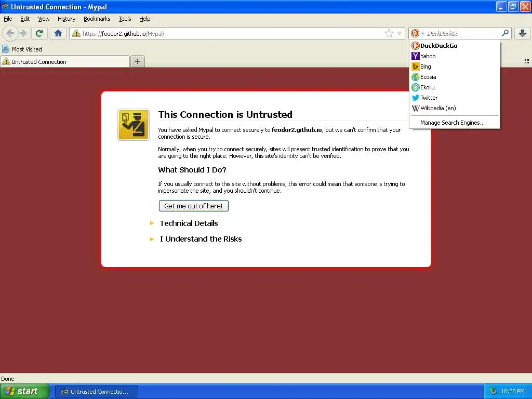Click the yellow police officer warning icon

134,125
